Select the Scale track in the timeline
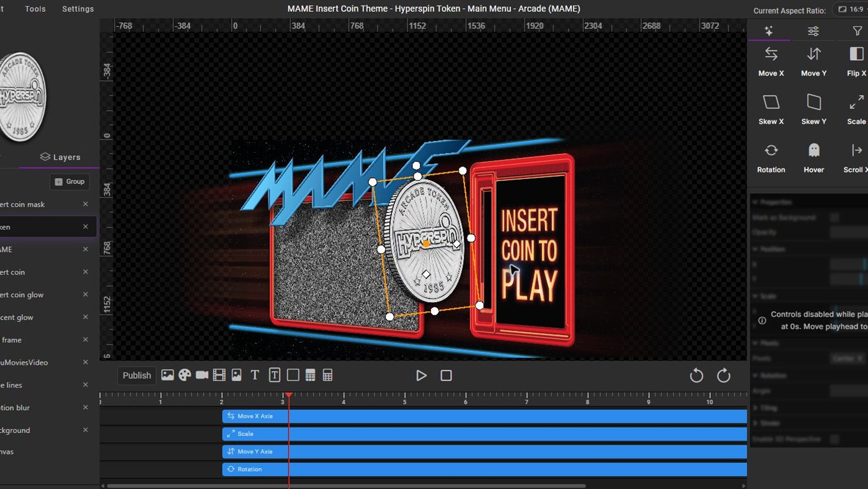The height and width of the screenshot is (489, 868). pyautogui.click(x=484, y=434)
